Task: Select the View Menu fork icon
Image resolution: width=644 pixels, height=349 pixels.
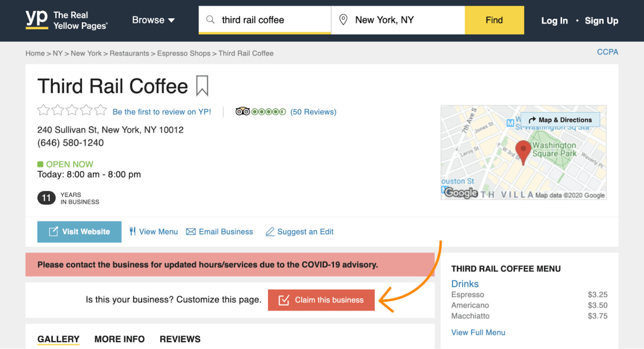Action: point(132,231)
